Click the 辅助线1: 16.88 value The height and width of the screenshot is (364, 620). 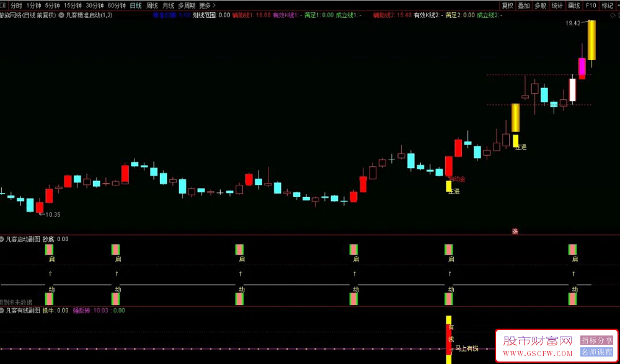tap(252, 16)
